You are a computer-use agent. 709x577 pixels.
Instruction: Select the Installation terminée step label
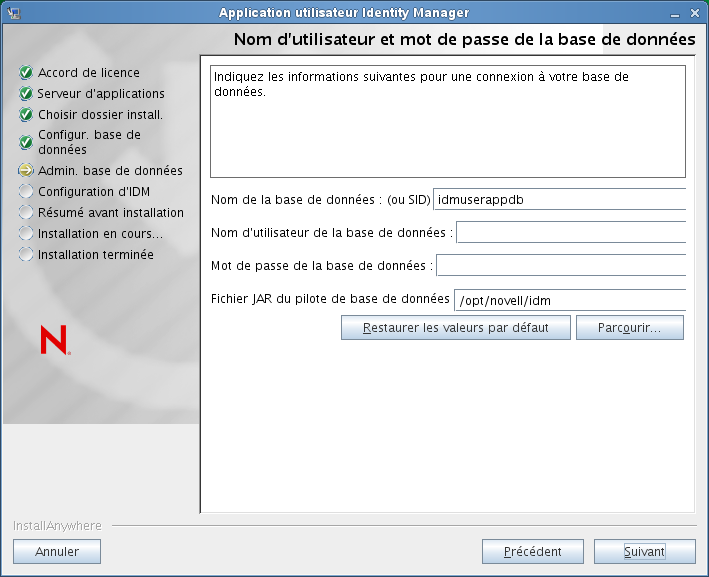[x=96, y=255]
